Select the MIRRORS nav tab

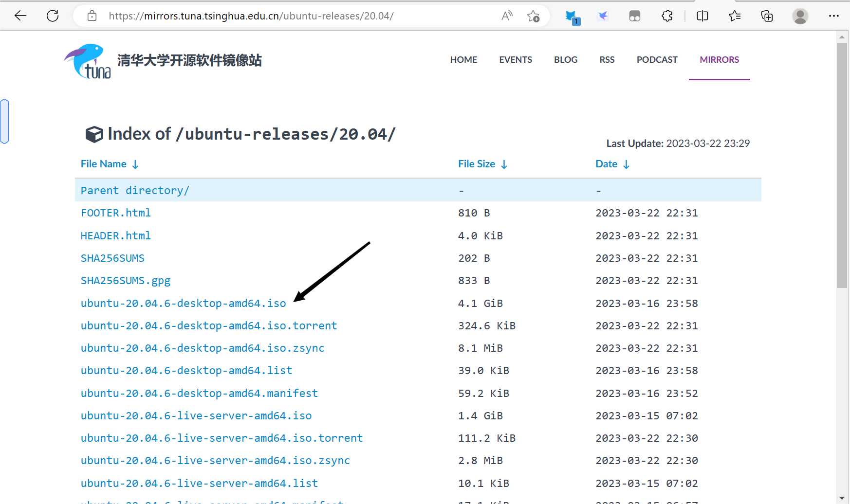tap(720, 59)
